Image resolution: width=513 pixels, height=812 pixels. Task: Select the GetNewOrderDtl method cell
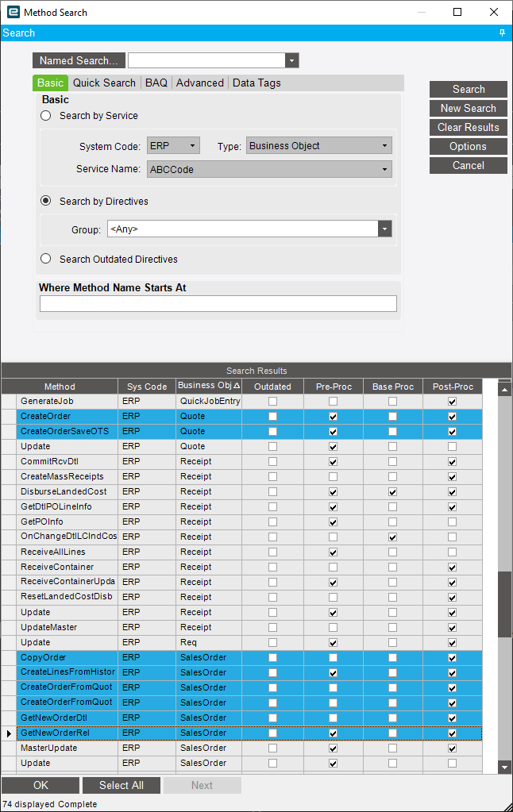point(67,718)
